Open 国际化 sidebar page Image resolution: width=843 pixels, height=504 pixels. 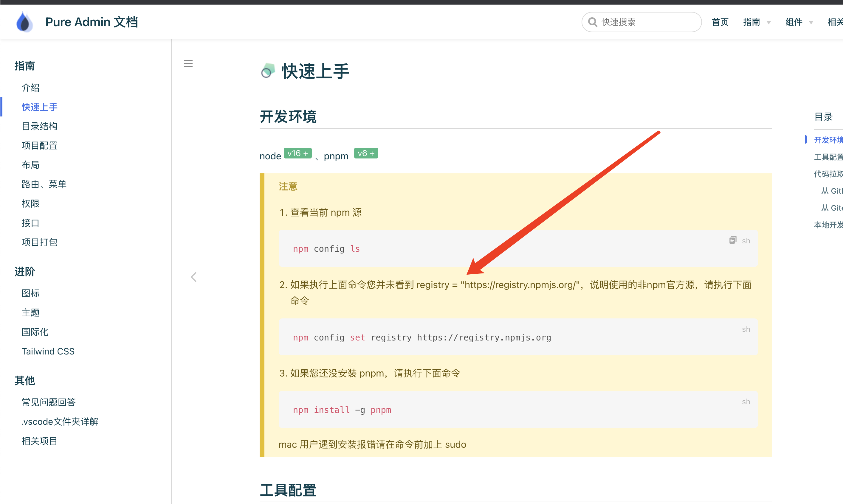point(35,332)
